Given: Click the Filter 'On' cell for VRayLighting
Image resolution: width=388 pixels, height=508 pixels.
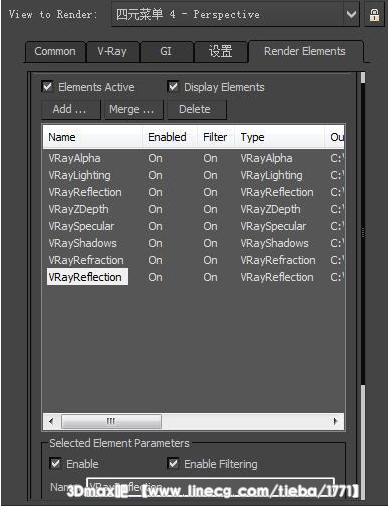Looking at the screenshot, I should 210,175.
